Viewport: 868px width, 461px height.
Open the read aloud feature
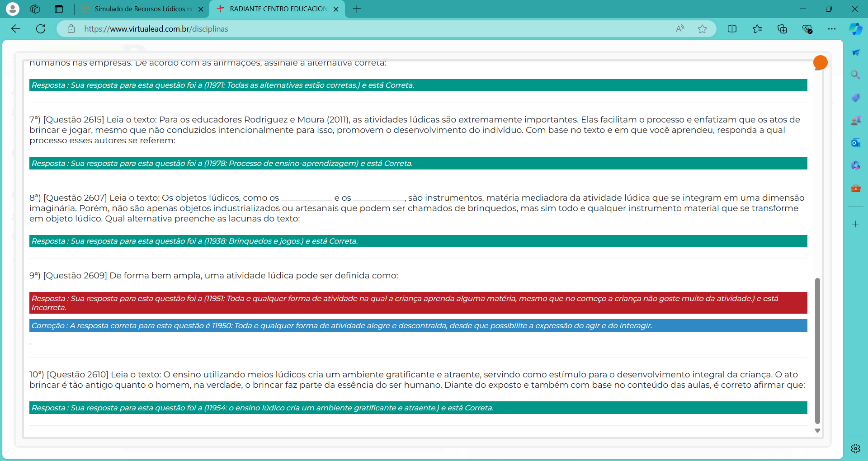[679, 29]
